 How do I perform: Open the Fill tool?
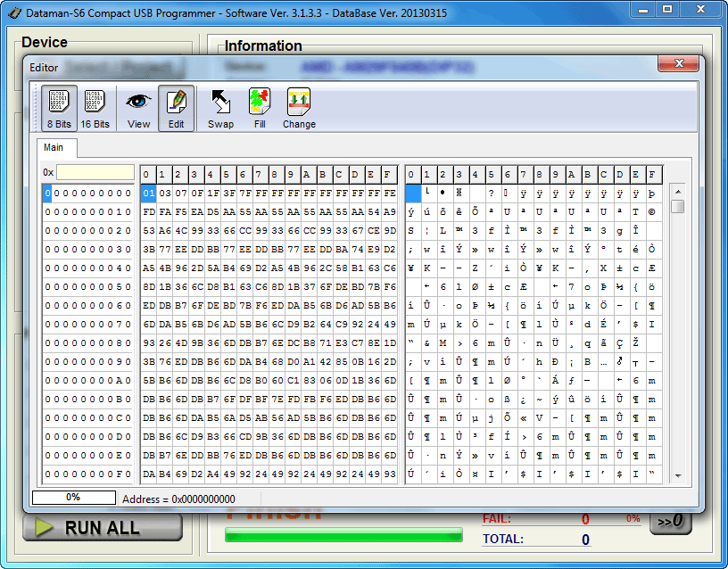[x=260, y=108]
